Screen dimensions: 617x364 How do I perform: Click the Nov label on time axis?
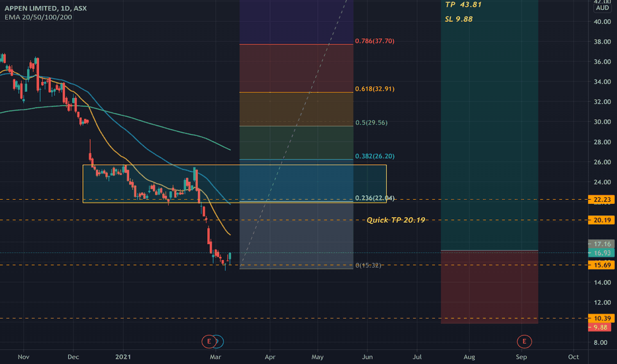coord(24,357)
